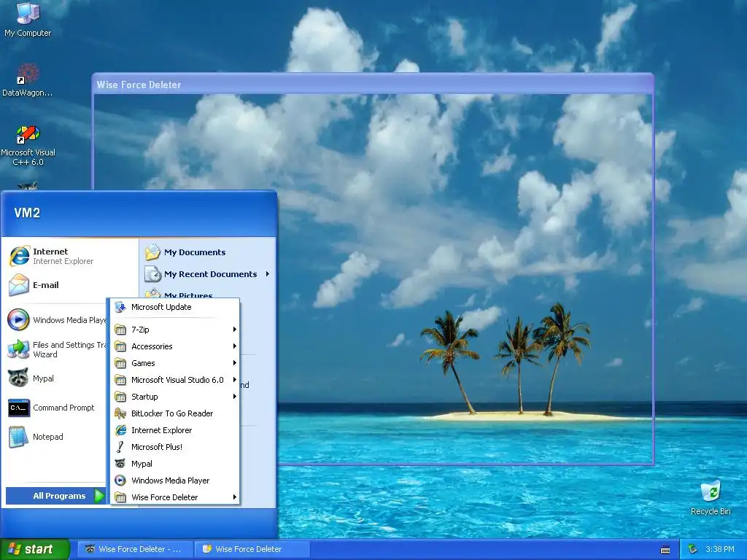Select Microsoft Update menu entry

175,307
